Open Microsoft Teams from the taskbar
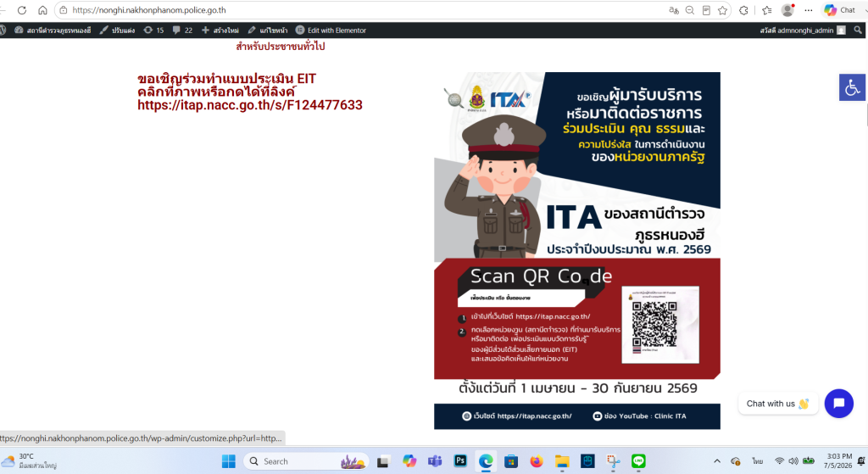 coord(435,460)
